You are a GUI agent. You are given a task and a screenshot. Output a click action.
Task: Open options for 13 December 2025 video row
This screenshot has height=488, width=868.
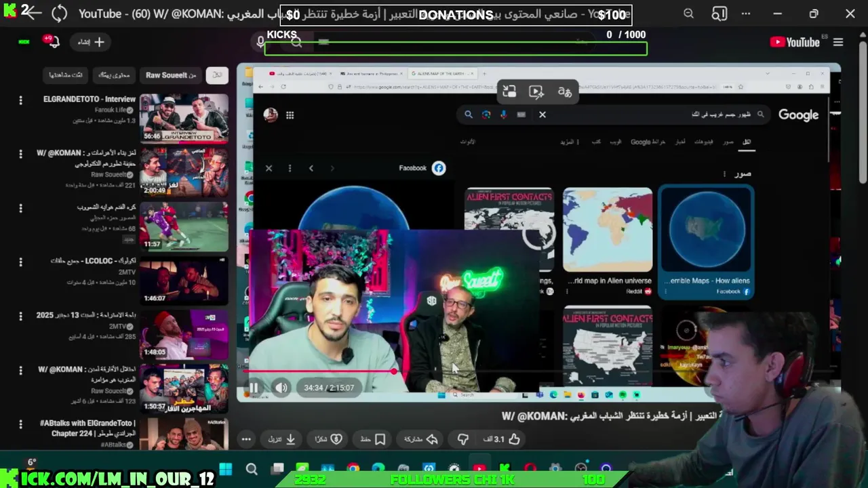[x=20, y=317]
